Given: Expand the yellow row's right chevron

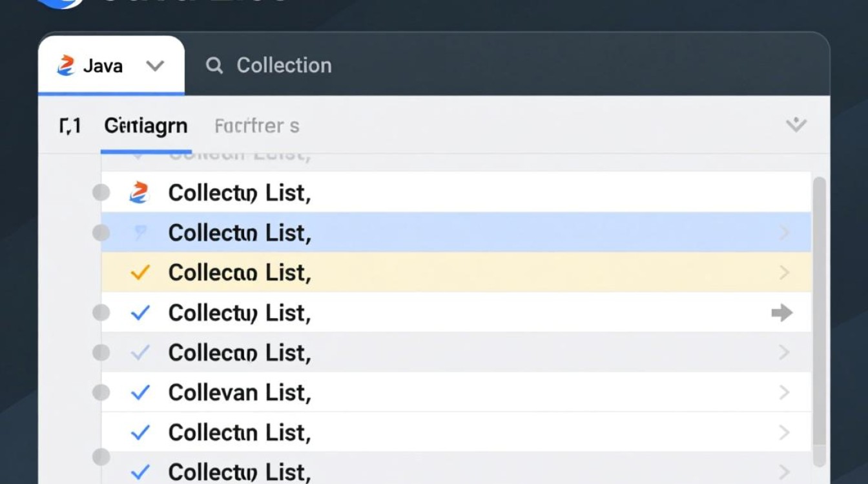Looking at the screenshot, I should pyautogui.click(x=785, y=273).
